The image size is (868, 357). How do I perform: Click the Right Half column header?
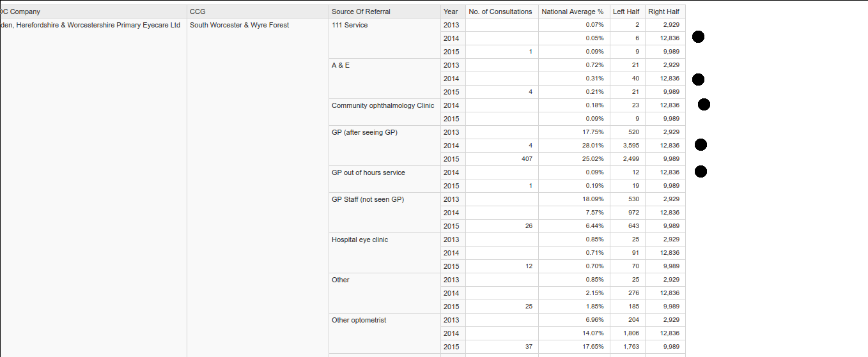point(665,11)
